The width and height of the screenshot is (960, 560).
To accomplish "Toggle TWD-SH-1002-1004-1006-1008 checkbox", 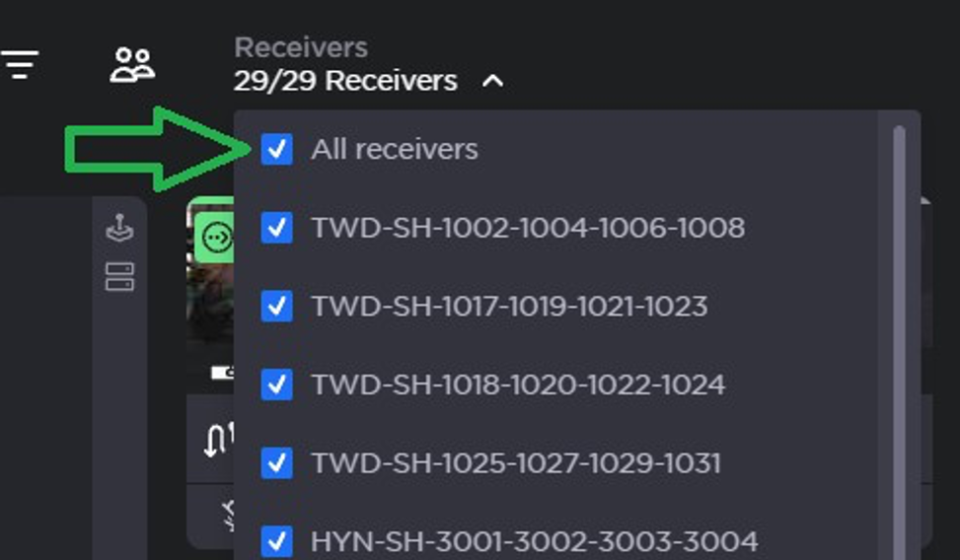I will (276, 228).
